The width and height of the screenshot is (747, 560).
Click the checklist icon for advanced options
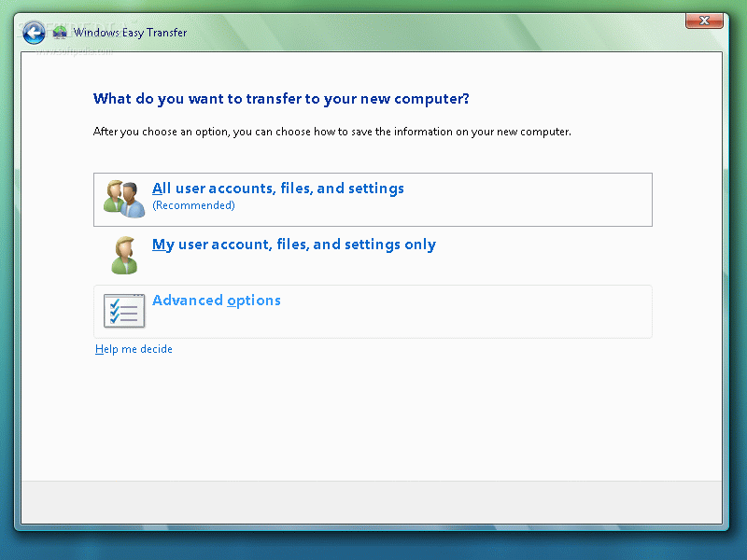click(124, 311)
